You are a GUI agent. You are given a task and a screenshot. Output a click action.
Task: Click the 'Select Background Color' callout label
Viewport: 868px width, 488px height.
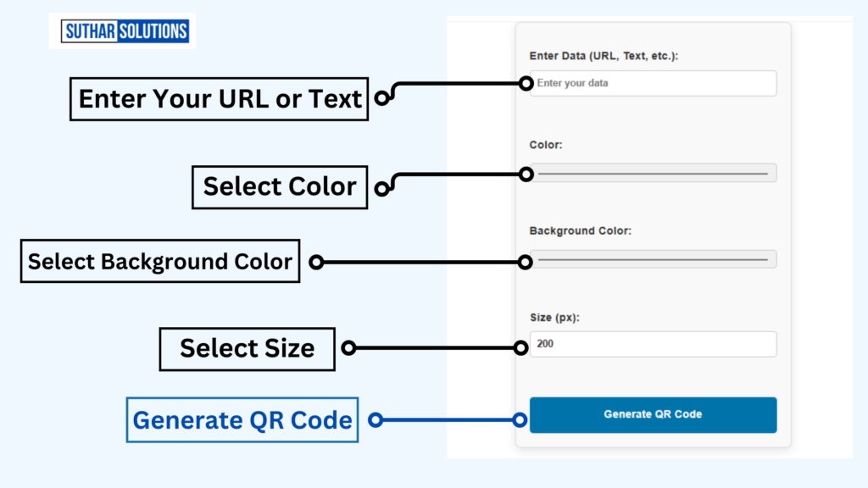160,261
